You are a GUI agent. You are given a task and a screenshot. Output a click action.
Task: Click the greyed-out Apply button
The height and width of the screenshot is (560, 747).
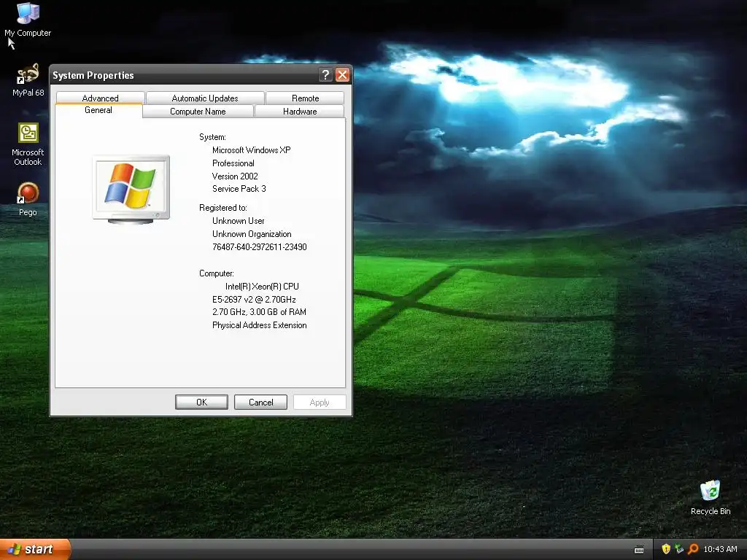(320, 402)
